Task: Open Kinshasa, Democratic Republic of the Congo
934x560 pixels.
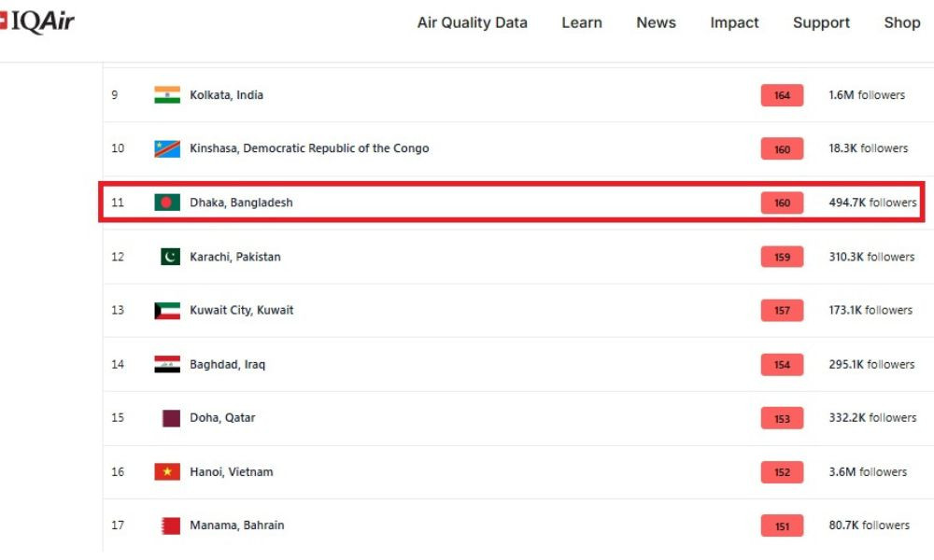Action: click(x=309, y=148)
